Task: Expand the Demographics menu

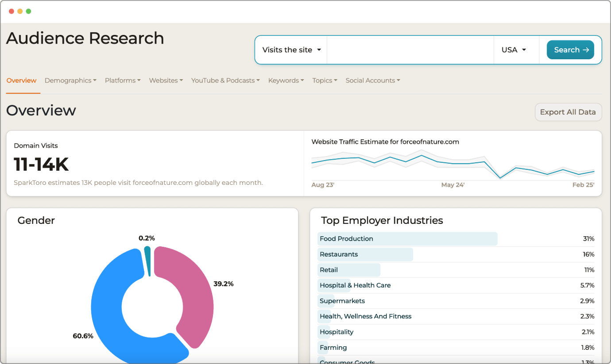Action: coord(70,80)
